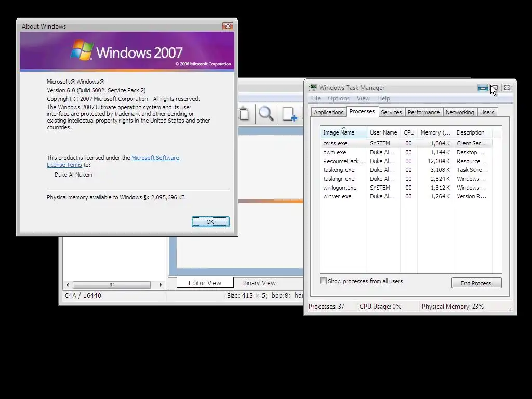This screenshot has height=399, width=532.
Task: Switch to the Services tab
Action: (x=391, y=112)
